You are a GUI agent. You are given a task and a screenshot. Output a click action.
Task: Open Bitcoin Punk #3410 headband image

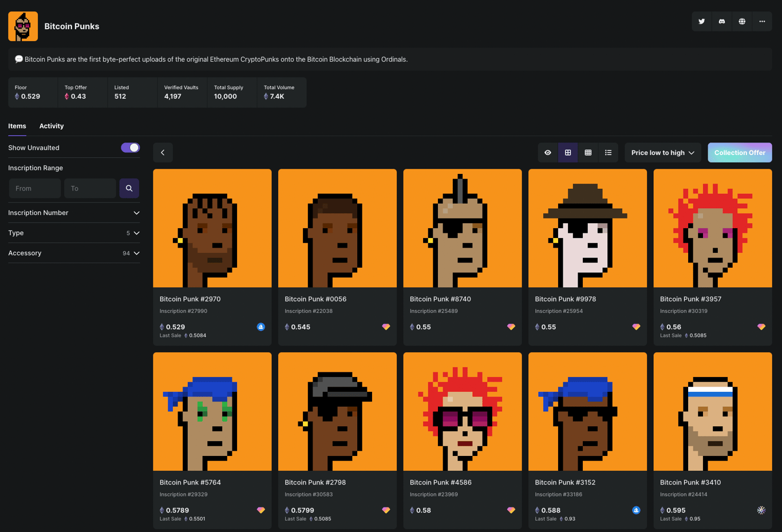pyautogui.click(x=713, y=412)
